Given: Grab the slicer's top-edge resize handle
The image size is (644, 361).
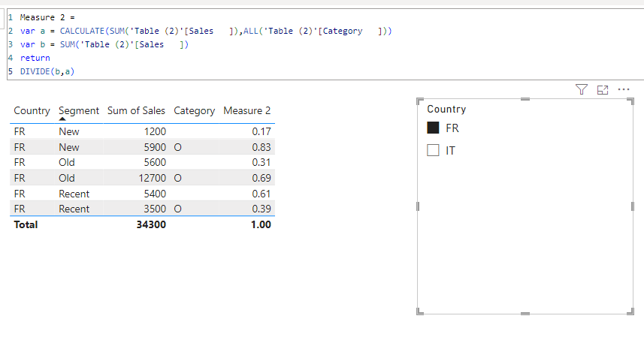Looking at the screenshot, I should click(525, 99).
